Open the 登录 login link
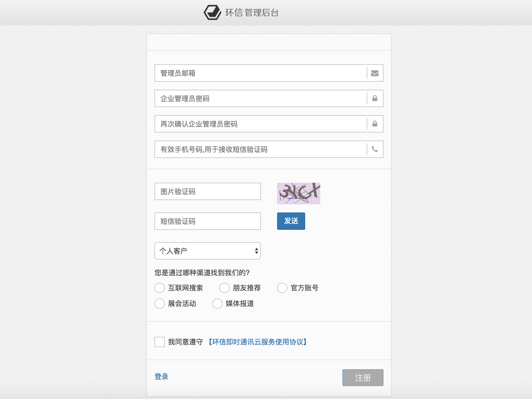This screenshot has width=532, height=399. tap(161, 377)
